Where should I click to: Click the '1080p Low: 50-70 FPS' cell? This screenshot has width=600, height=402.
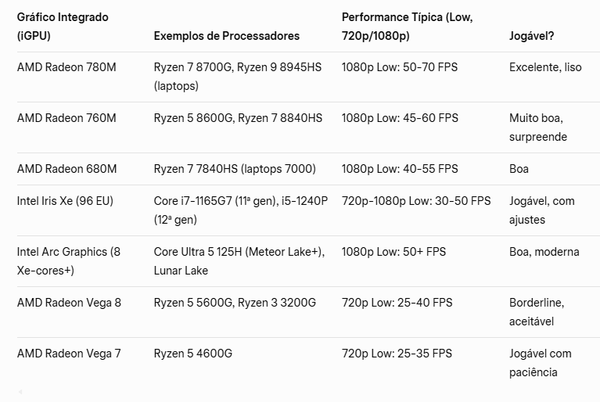pos(400,66)
